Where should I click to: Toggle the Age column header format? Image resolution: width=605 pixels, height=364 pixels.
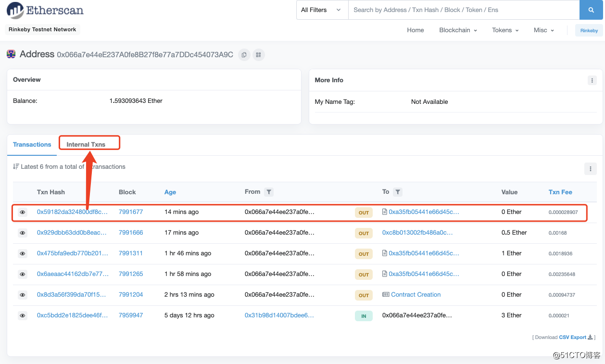[170, 192]
